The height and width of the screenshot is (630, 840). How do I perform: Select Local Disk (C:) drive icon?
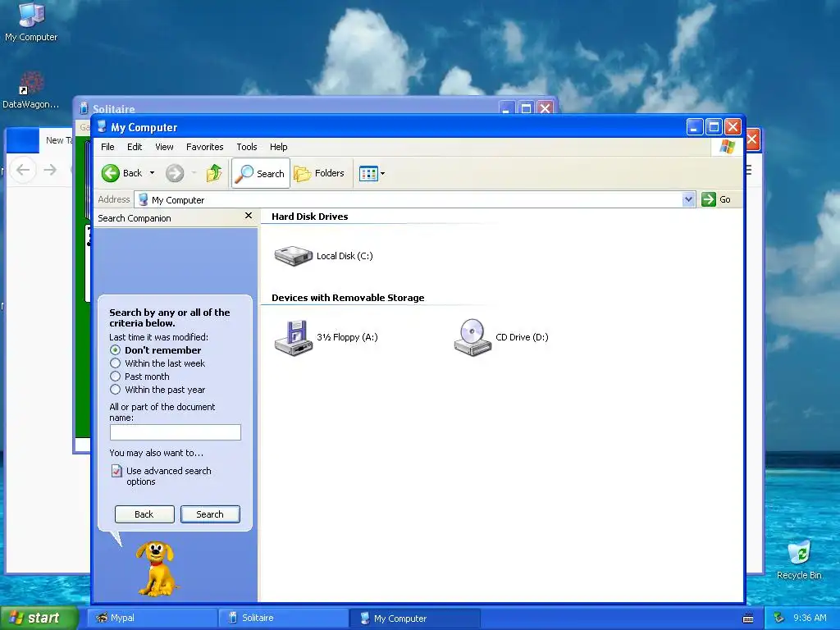(x=293, y=256)
